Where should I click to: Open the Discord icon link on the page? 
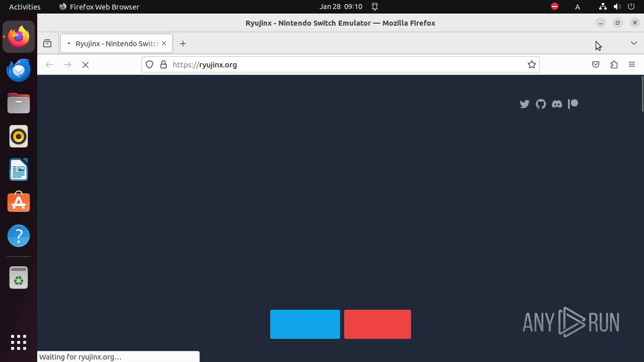click(557, 104)
